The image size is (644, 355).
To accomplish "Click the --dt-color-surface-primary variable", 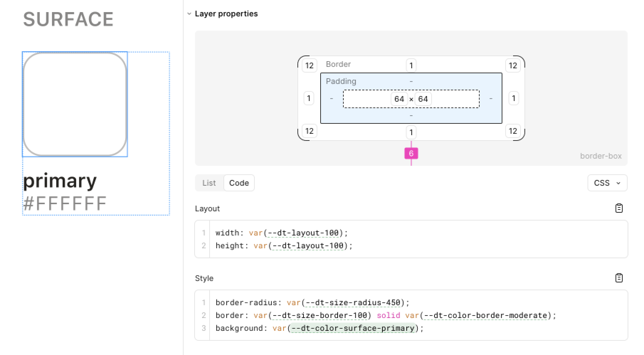I will pyautogui.click(x=353, y=328).
